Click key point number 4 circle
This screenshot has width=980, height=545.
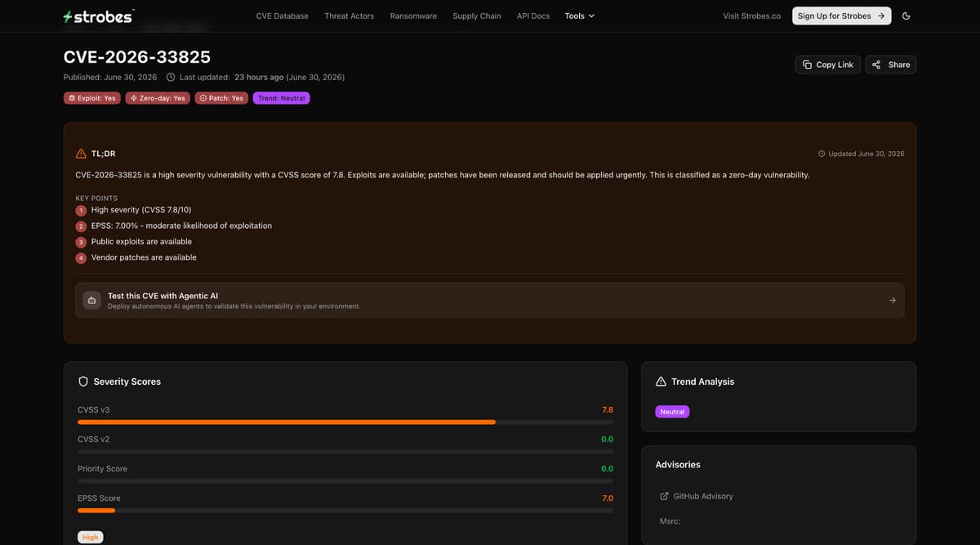click(x=81, y=258)
